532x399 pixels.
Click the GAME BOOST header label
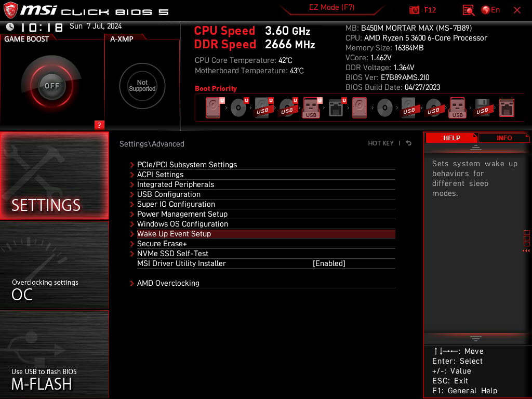pos(26,39)
